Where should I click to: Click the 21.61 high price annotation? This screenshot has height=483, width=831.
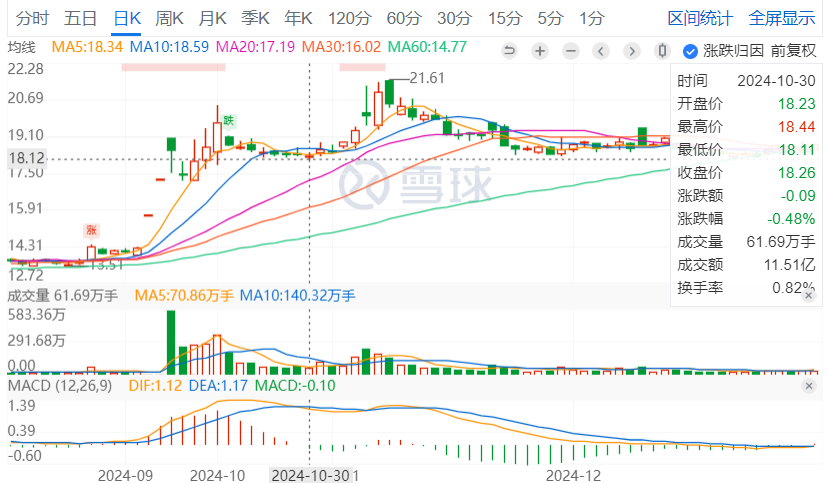(x=427, y=78)
